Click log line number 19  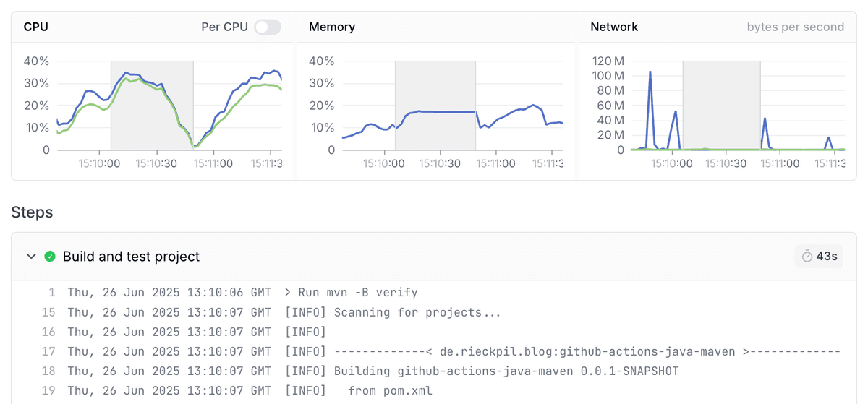coord(48,391)
